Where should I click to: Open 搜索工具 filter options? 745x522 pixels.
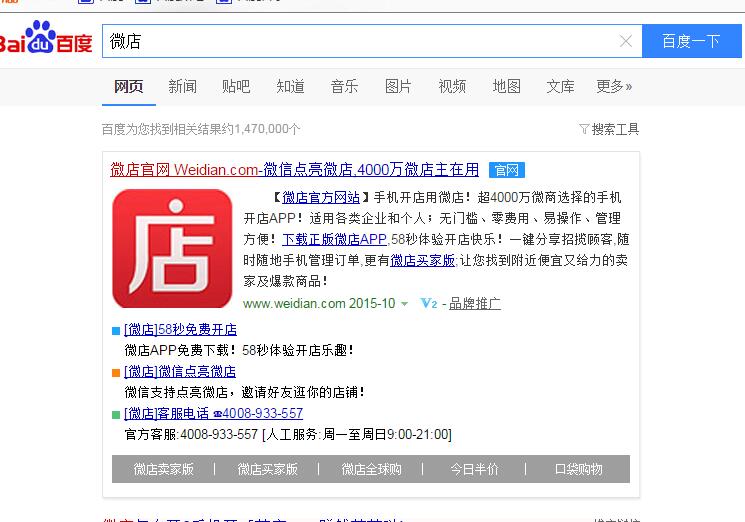click(x=609, y=129)
